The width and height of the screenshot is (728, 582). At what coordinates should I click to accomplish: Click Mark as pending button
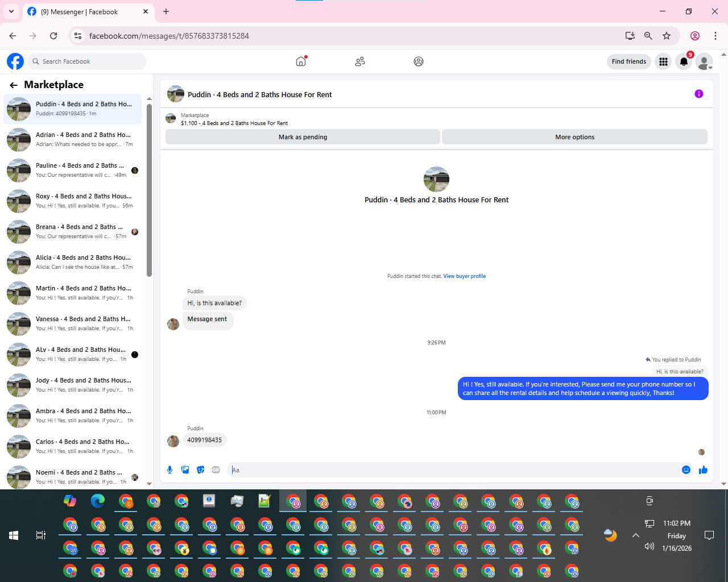(303, 137)
